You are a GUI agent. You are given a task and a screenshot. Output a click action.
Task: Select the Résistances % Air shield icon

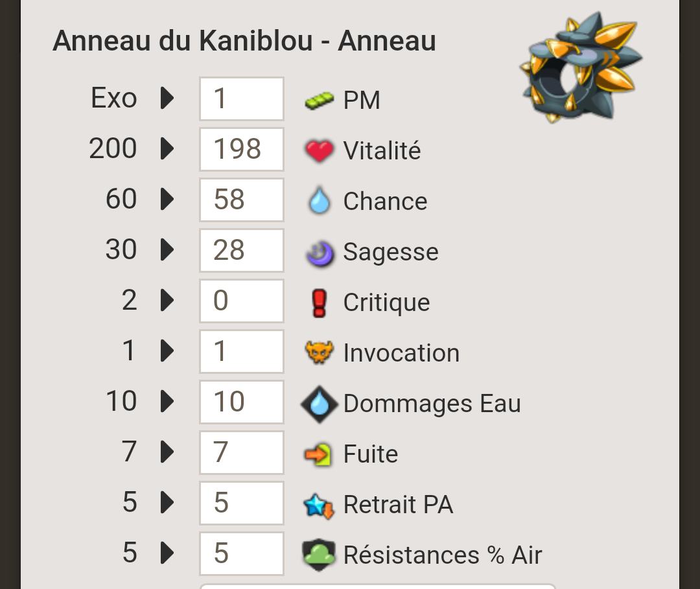pos(319,555)
